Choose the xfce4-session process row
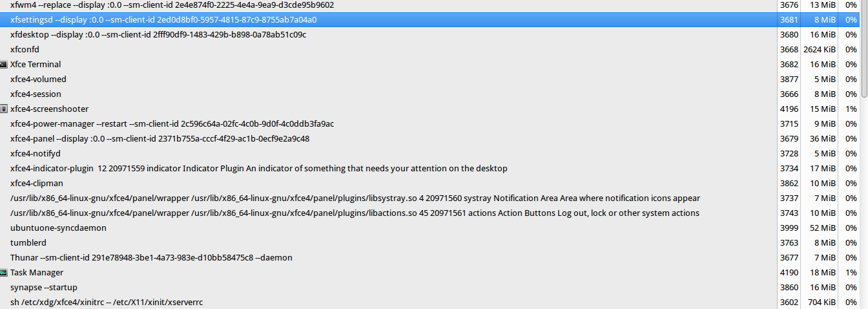The image size is (868, 309). [36, 94]
